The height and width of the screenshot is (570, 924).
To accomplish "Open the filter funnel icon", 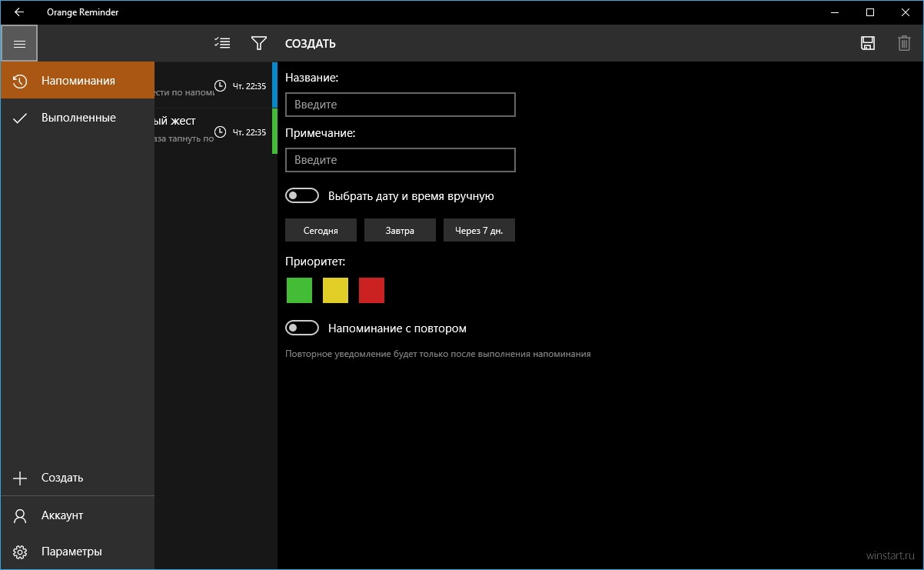I will point(259,43).
